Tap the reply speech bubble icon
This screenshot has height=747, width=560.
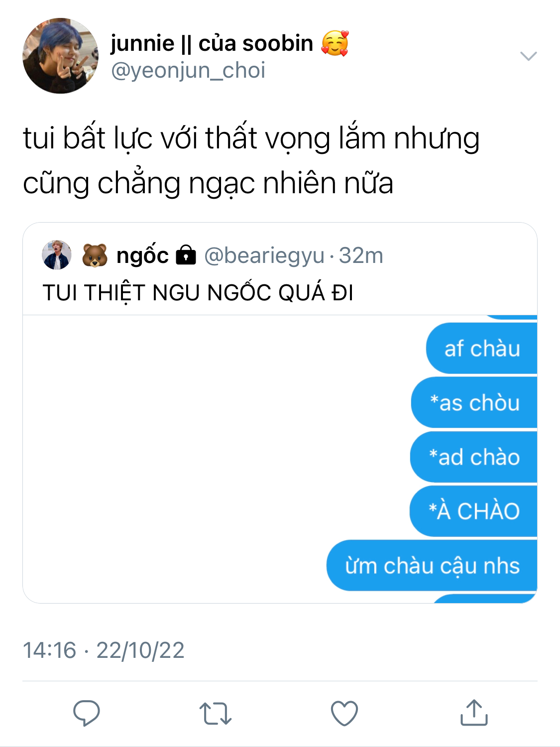(x=87, y=713)
